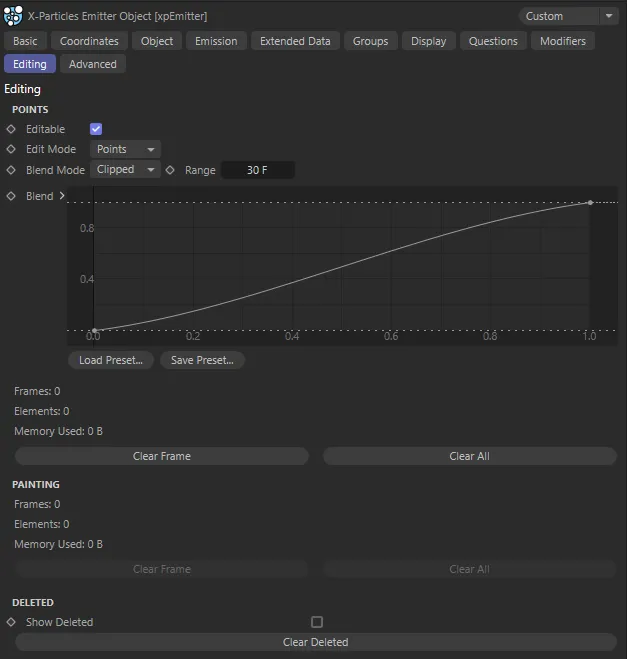The image size is (627, 659).
Task: Click the X-Particles emitter object icon
Action: click(14, 16)
